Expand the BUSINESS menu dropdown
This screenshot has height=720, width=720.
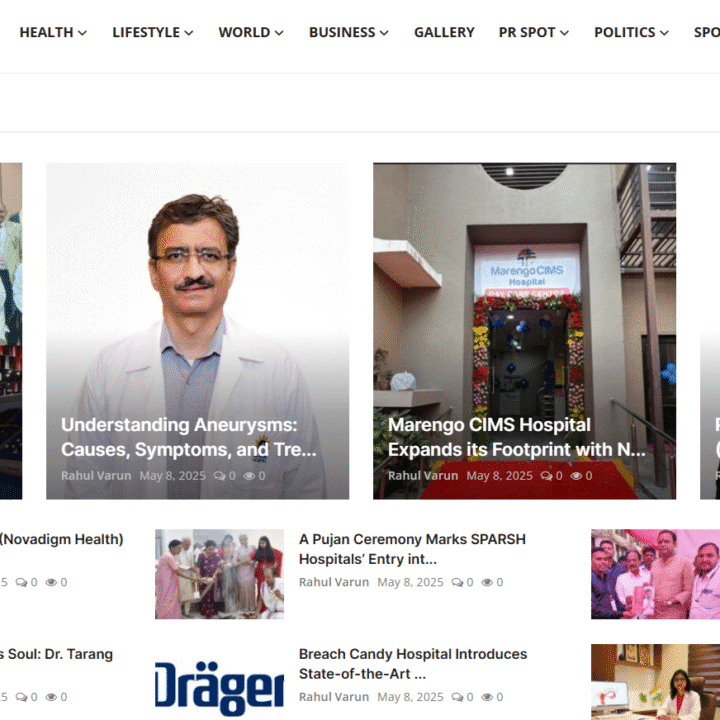348,32
